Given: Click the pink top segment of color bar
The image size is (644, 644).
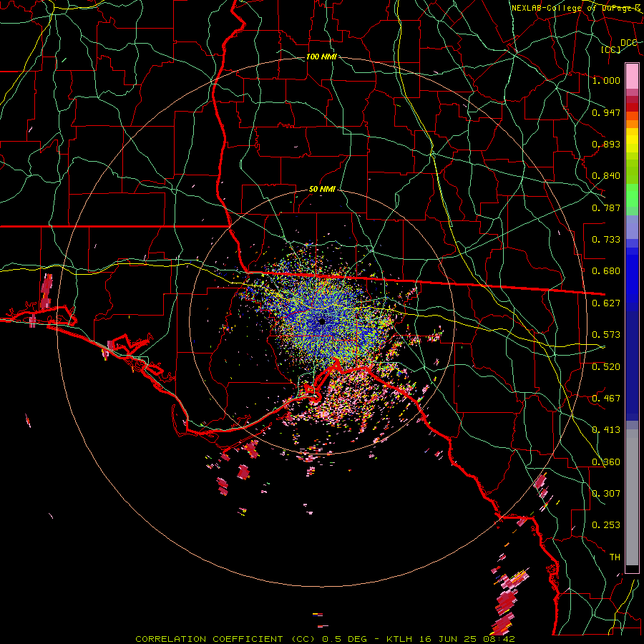Looking at the screenshot, I should (632, 76).
